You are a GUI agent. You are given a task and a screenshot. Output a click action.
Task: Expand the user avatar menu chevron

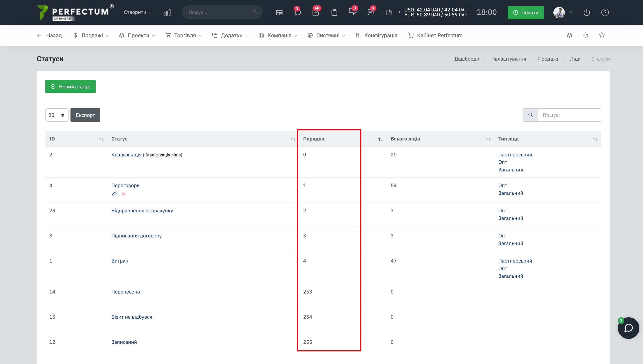tap(571, 12)
